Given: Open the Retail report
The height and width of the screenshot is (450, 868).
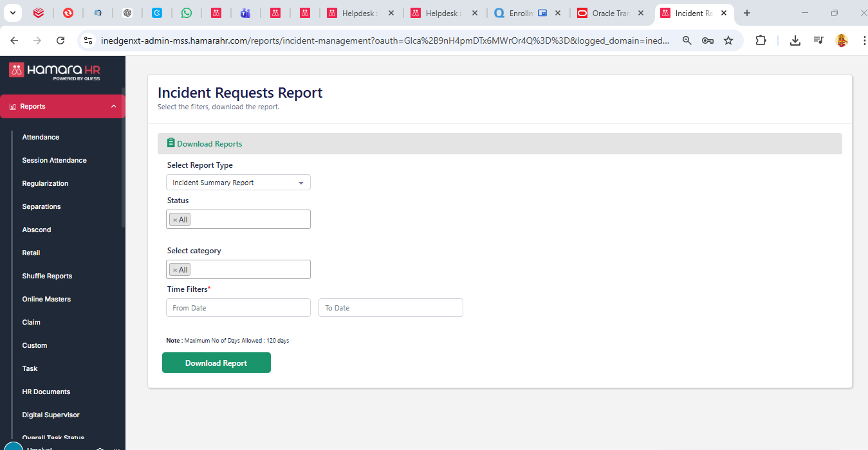Looking at the screenshot, I should 31,253.
